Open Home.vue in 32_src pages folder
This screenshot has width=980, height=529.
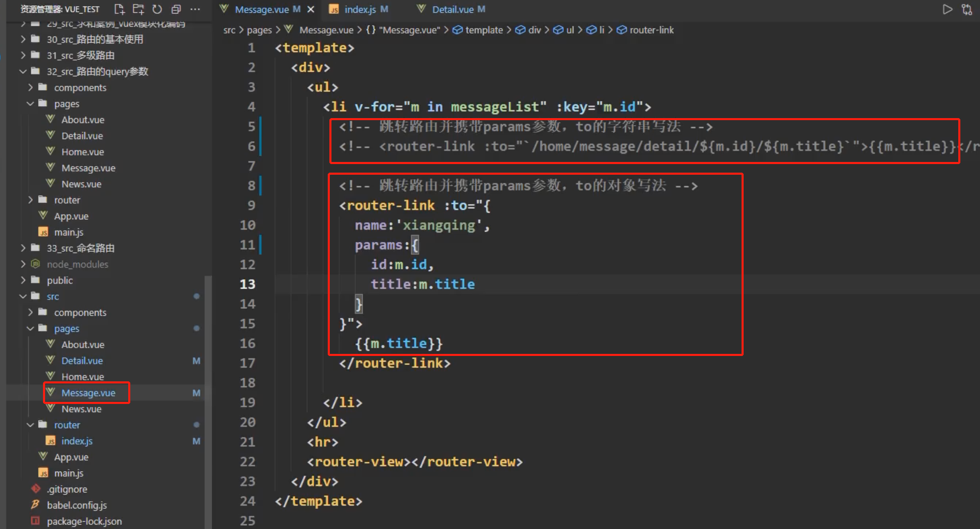pos(82,152)
